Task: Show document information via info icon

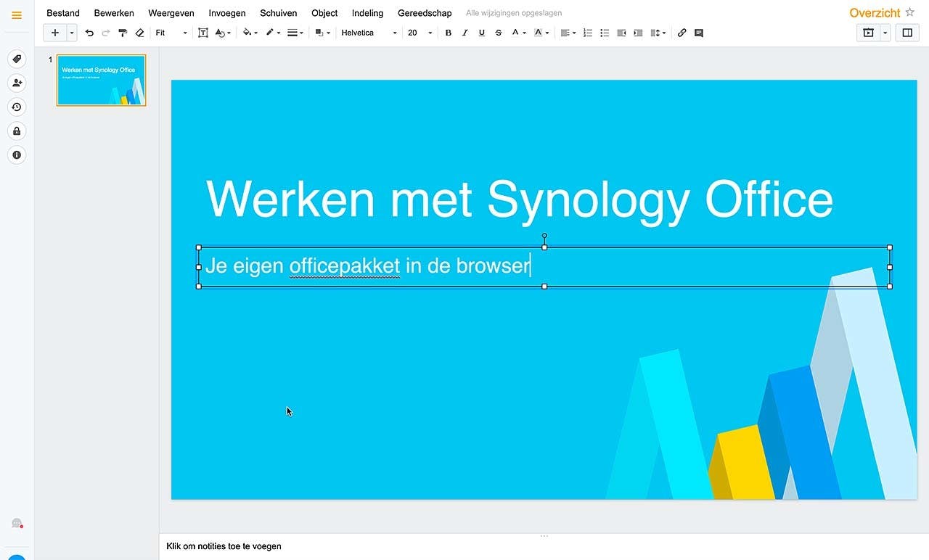Action: pos(17,155)
